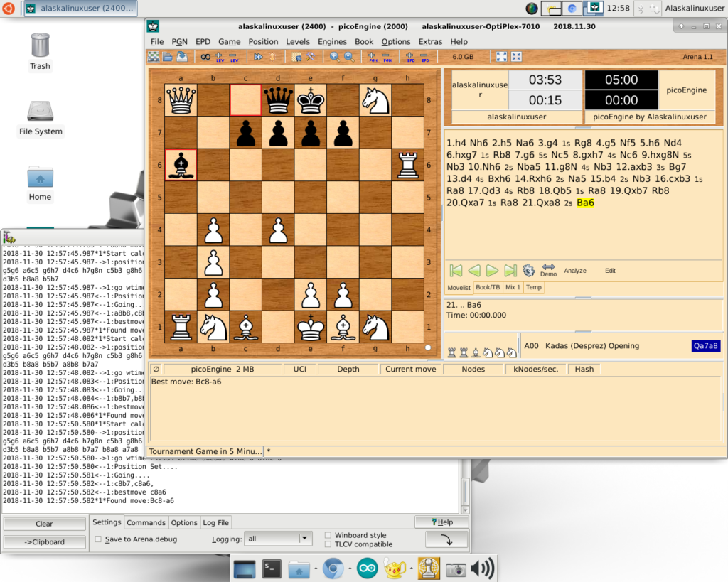The width and height of the screenshot is (728, 582).
Task: Click the blue Qa7a8 move indicator
Action: coord(705,346)
